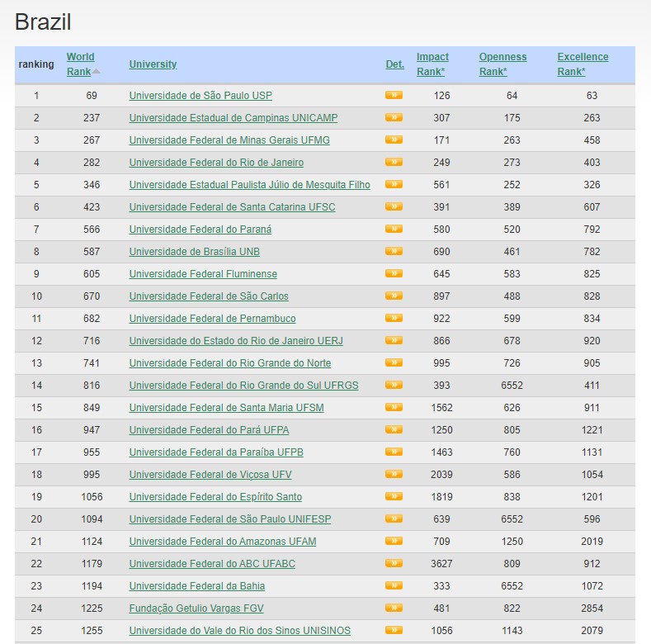Open Universidade Federal de Minas Gerais UFMG link
The image size is (651, 644).
click(x=229, y=140)
